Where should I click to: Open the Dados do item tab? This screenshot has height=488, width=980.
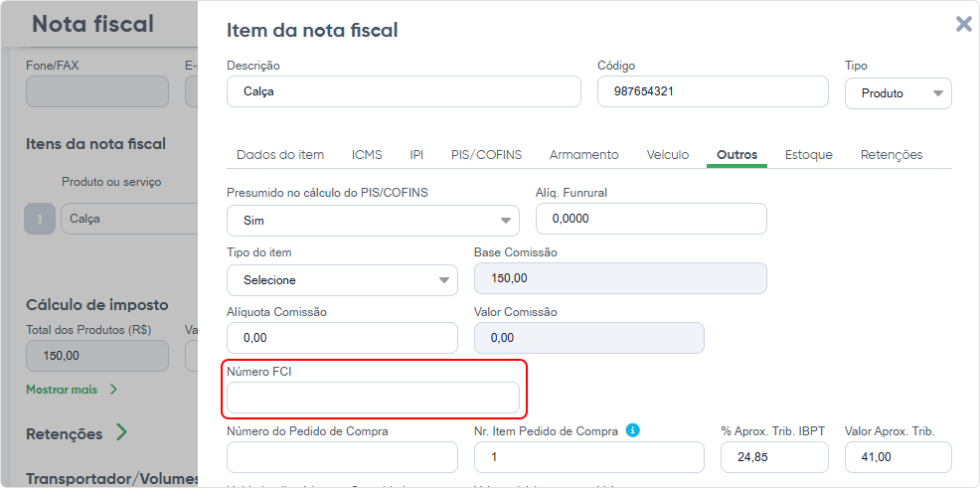[x=280, y=154]
